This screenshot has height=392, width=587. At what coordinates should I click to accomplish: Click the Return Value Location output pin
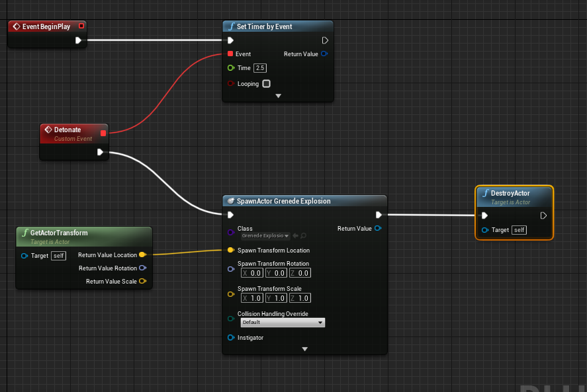pyautogui.click(x=143, y=255)
